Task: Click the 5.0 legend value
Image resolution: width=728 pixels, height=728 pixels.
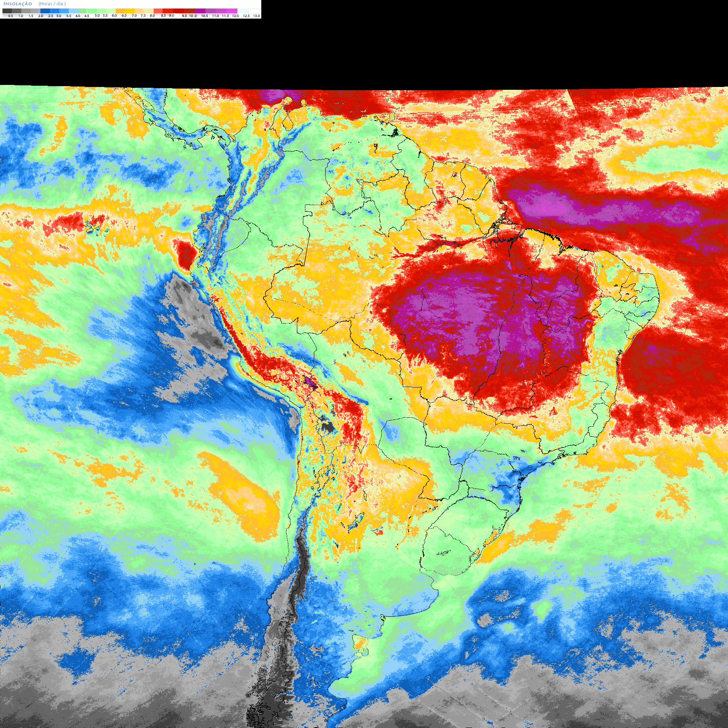Action: tap(97, 15)
